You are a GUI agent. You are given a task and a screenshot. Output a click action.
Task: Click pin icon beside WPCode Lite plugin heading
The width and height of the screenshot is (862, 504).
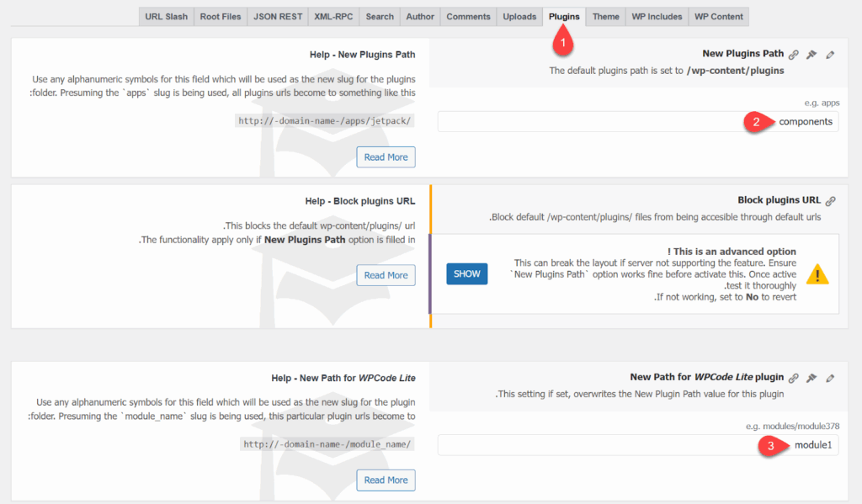(811, 378)
